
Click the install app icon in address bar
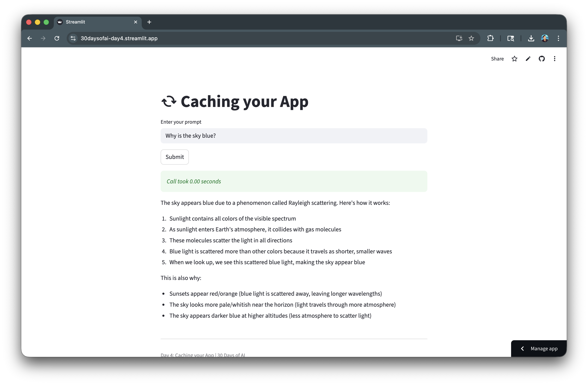459,38
